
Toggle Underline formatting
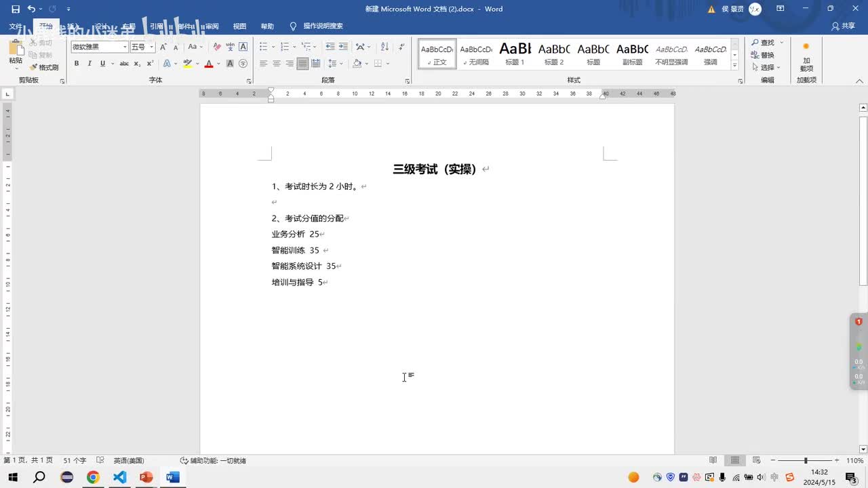click(102, 64)
